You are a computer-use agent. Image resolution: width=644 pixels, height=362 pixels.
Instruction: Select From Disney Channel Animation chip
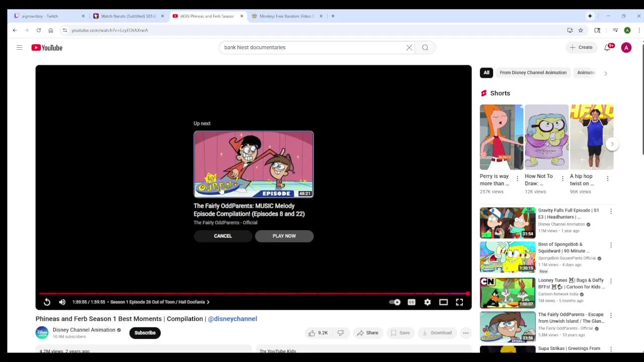click(533, 72)
